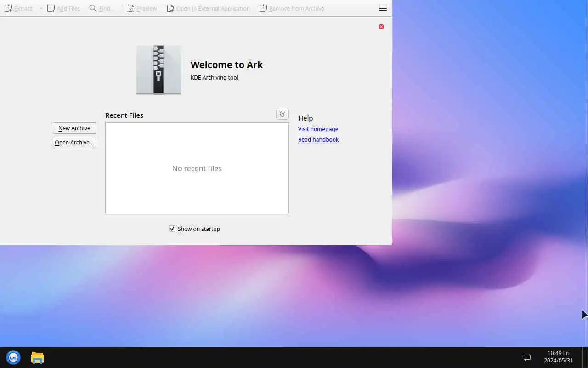Image resolution: width=588 pixels, height=368 pixels.
Task: Click the empty recent files list box
Action: [197, 168]
